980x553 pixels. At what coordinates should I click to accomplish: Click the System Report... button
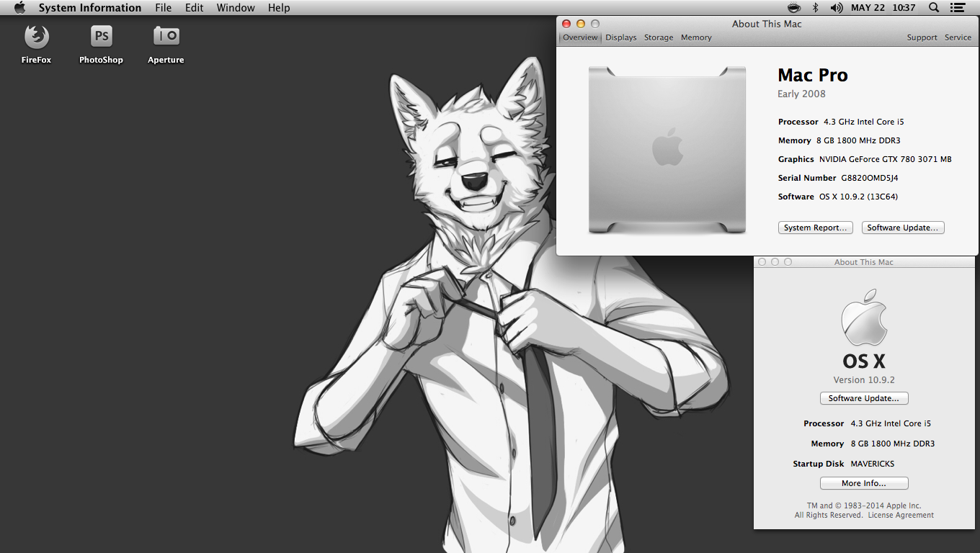(815, 228)
